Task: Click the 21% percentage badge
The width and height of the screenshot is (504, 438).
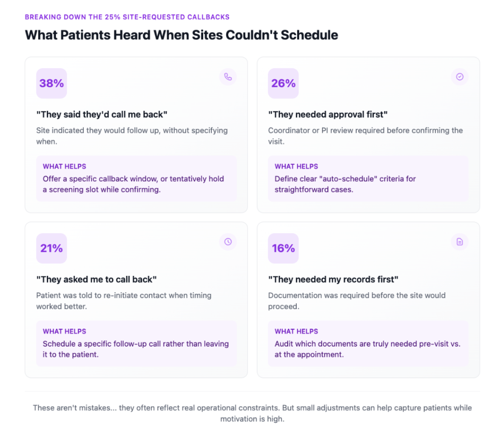Action: tap(51, 248)
